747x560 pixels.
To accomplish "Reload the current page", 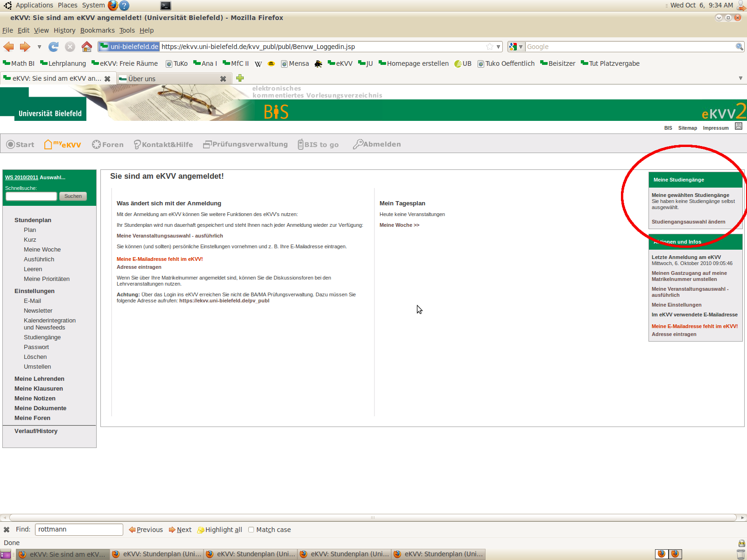I will [54, 47].
